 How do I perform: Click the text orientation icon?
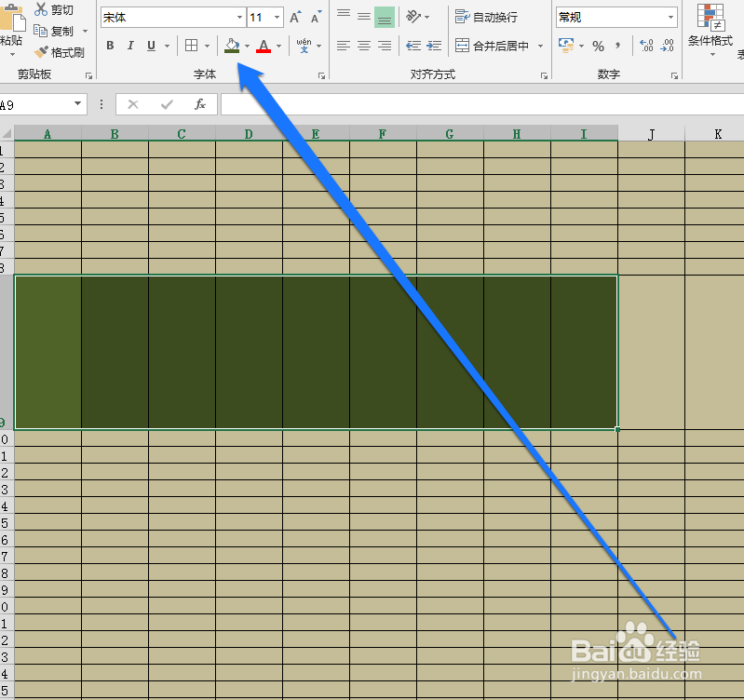[413, 17]
